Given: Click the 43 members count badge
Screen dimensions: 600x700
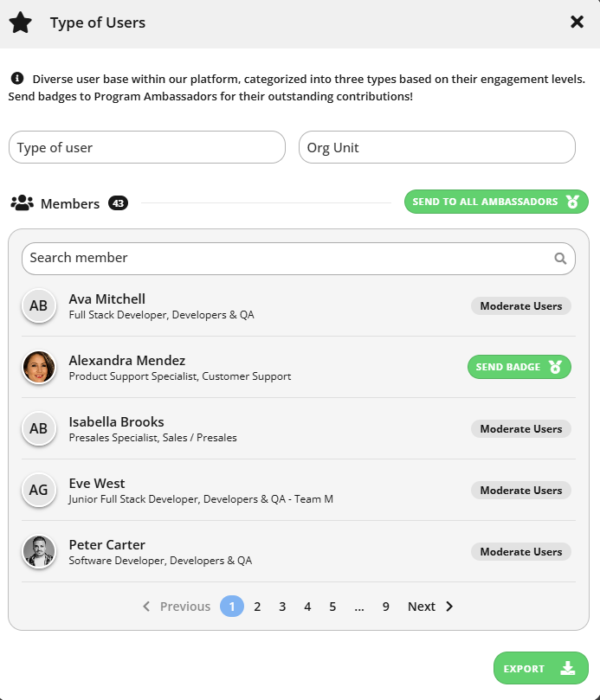Looking at the screenshot, I should [x=118, y=203].
